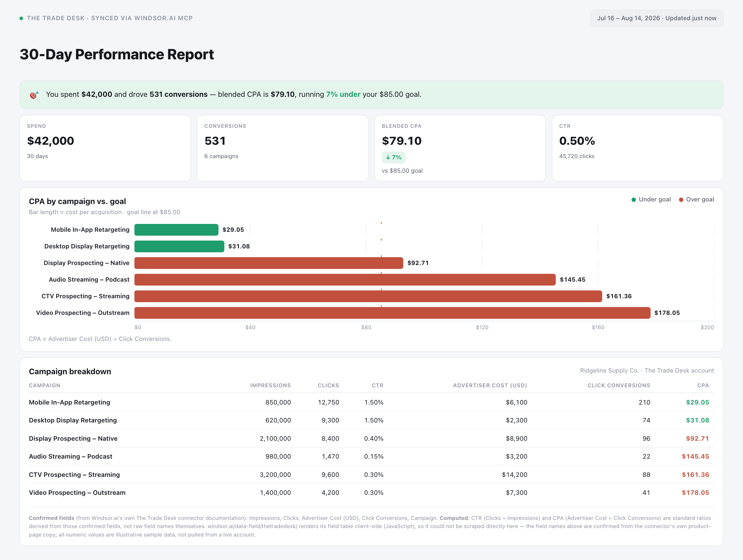Click the Display Prospecting – Native red bar
This screenshot has width=743, height=560.
click(x=269, y=263)
